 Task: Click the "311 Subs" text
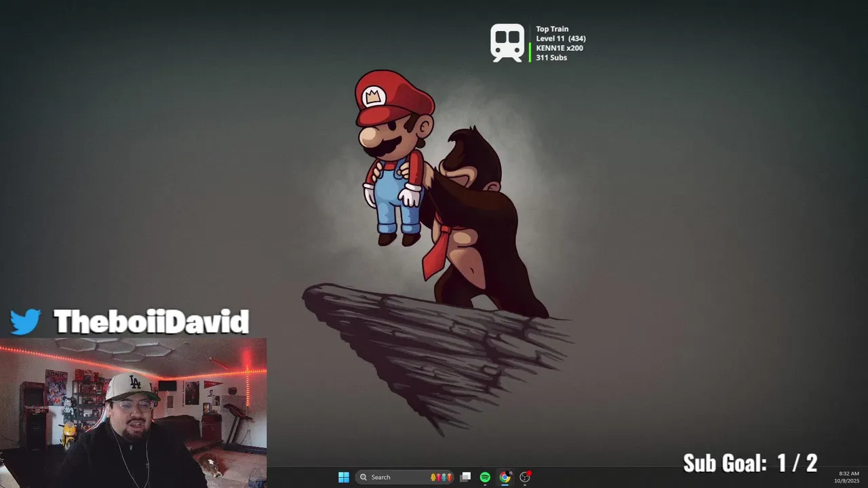(551, 58)
